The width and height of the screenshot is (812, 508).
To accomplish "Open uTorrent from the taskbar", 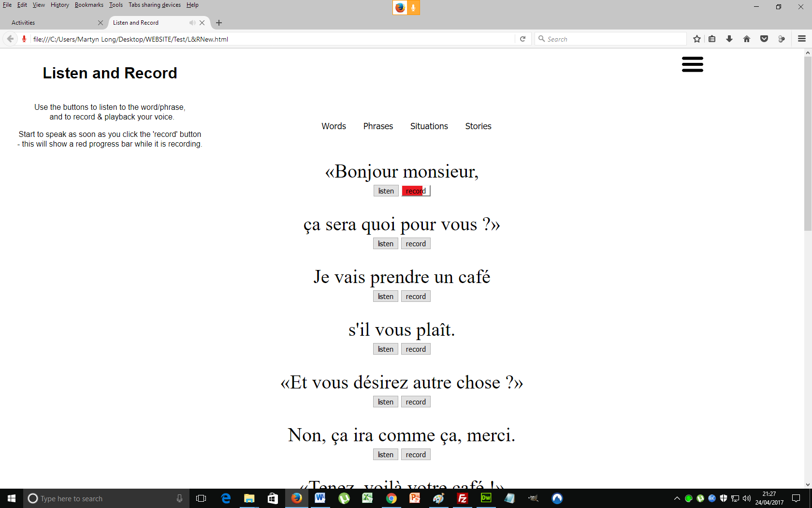I will (x=344, y=498).
